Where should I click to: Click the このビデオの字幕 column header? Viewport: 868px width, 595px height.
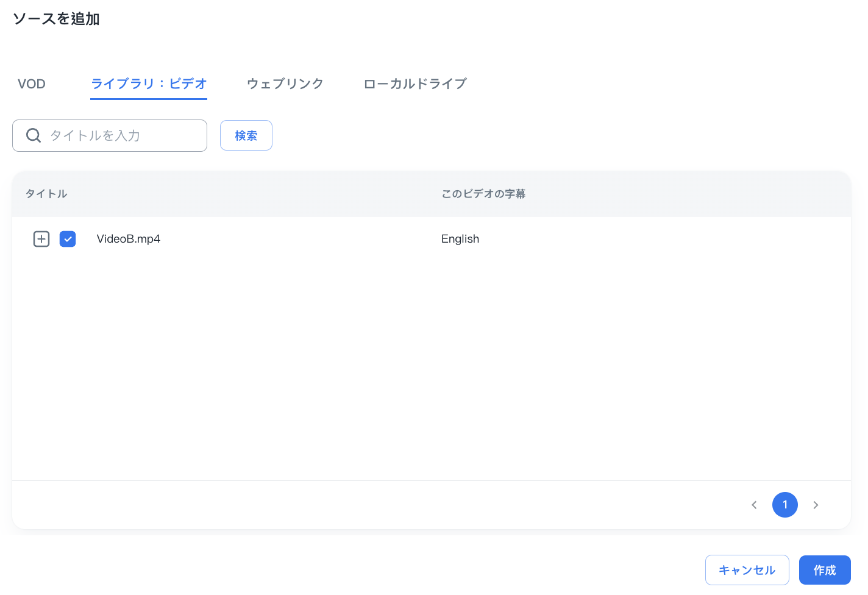coord(483,194)
